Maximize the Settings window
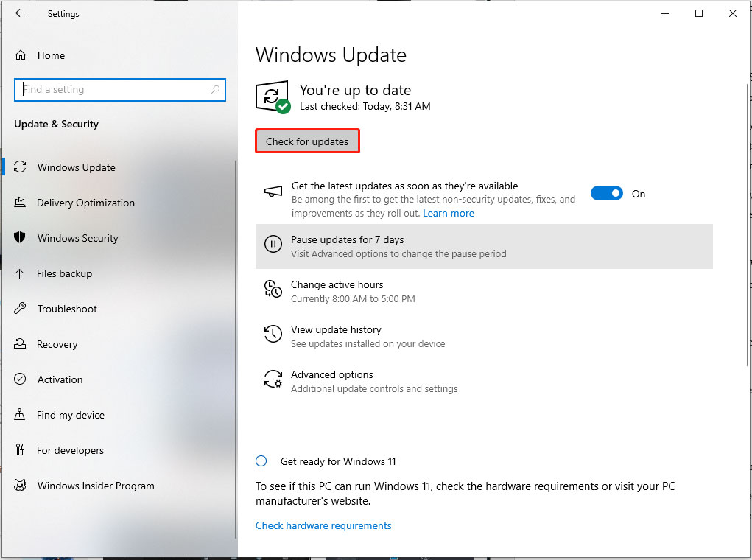Screen dimensions: 752x560 [x=699, y=13]
